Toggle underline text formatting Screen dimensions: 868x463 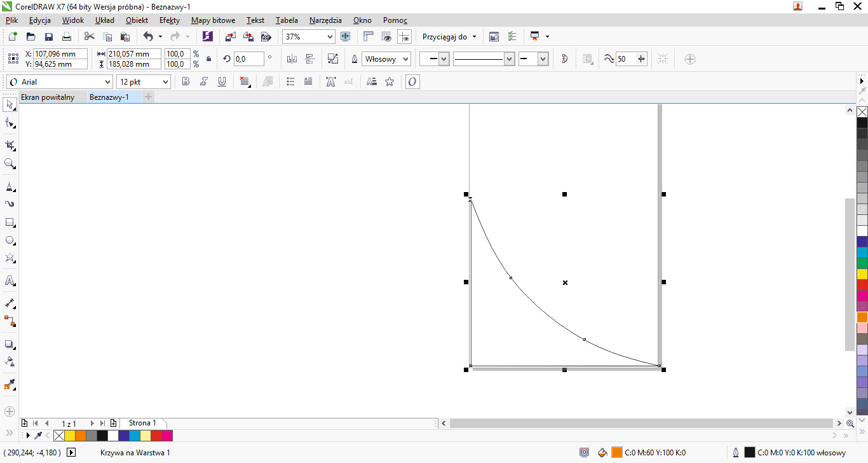coord(222,81)
